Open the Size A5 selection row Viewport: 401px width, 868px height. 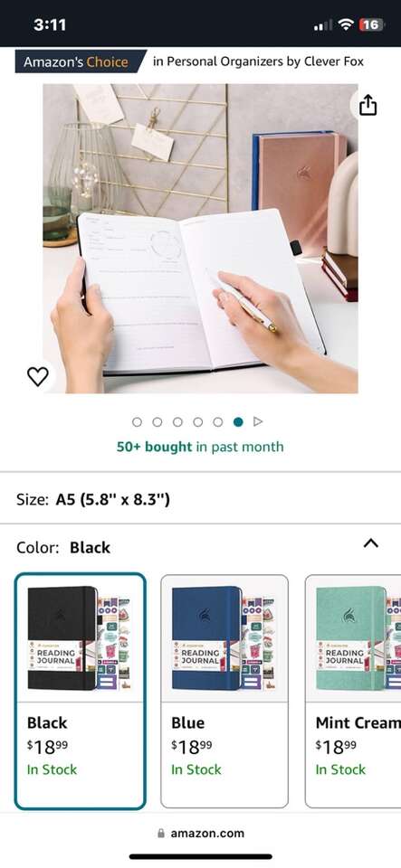click(x=201, y=499)
